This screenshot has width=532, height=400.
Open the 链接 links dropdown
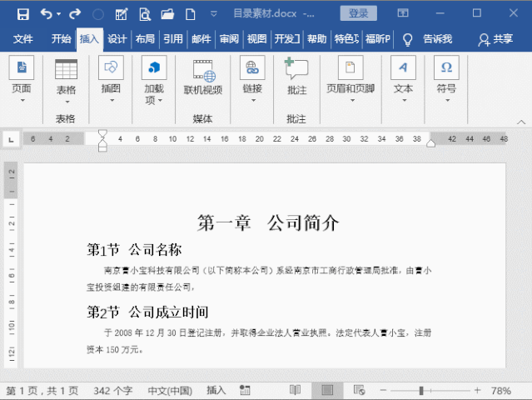pos(252,79)
